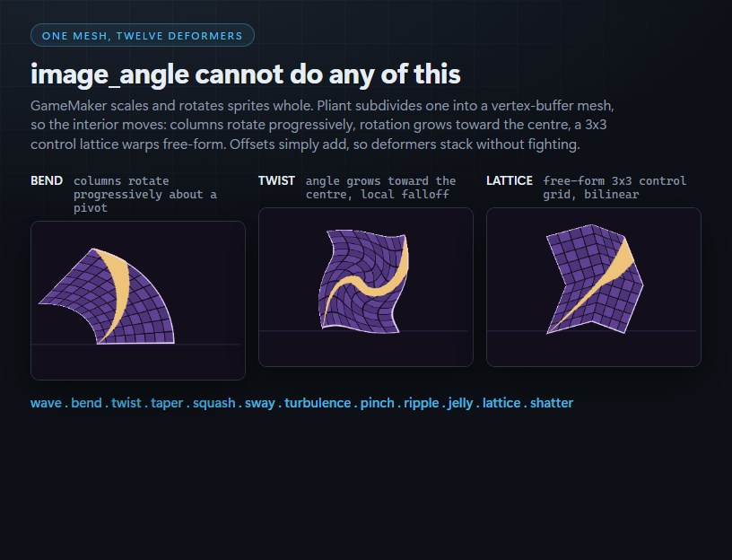This screenshot has width=732, height=560.
Task: Click the 'ONE MESH, TWELVE DEFORMERS' pill badge
Action: click(143, 36)
